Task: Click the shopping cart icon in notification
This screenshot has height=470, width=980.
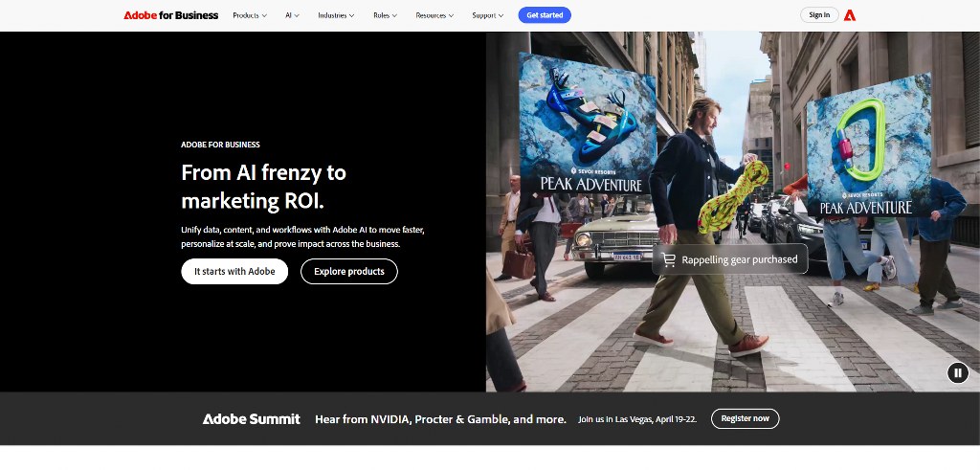Action: pos(668,260)
